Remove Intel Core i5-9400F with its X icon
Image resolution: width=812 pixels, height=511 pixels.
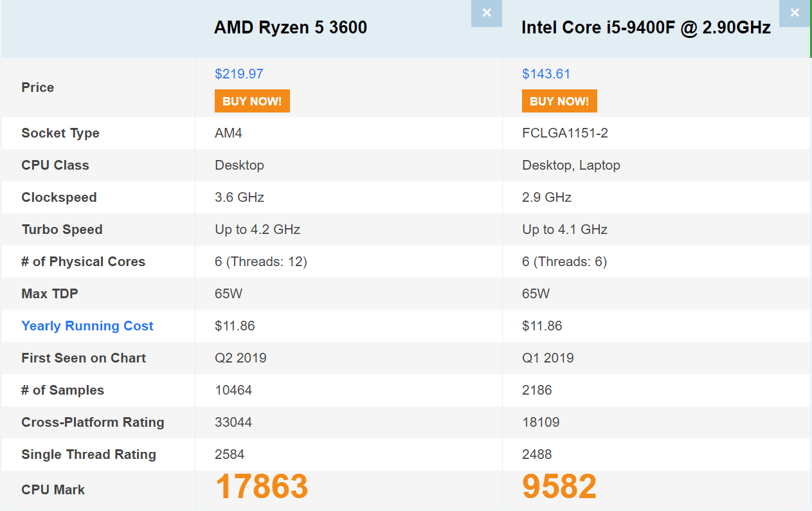795,13
